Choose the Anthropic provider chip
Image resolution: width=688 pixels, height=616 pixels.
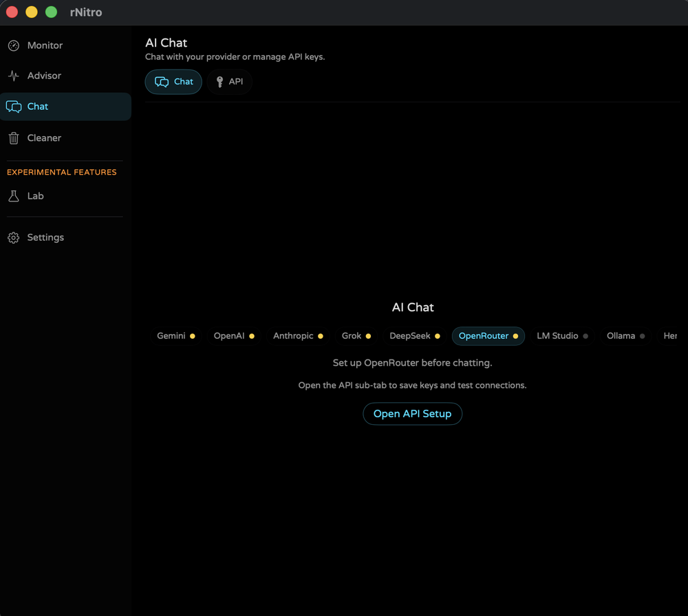(298, 336)
